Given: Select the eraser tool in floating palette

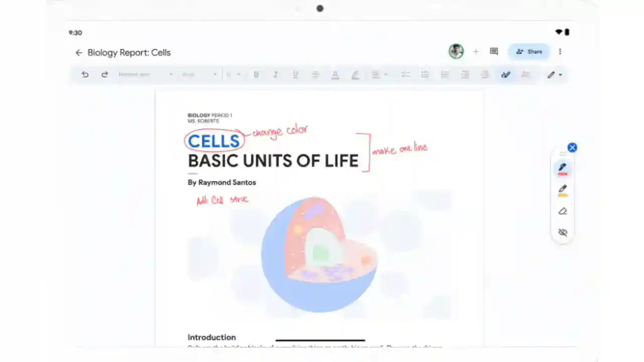Looking at the screenshot, I should pos(562,211).
